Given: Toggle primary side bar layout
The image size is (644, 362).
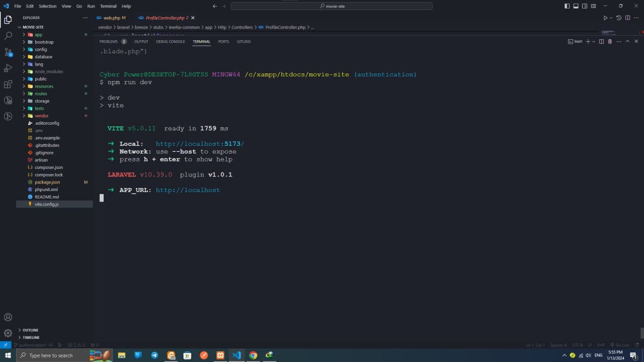Looking at the screenshot, I should pyautogui.click(x=567, y=6).
